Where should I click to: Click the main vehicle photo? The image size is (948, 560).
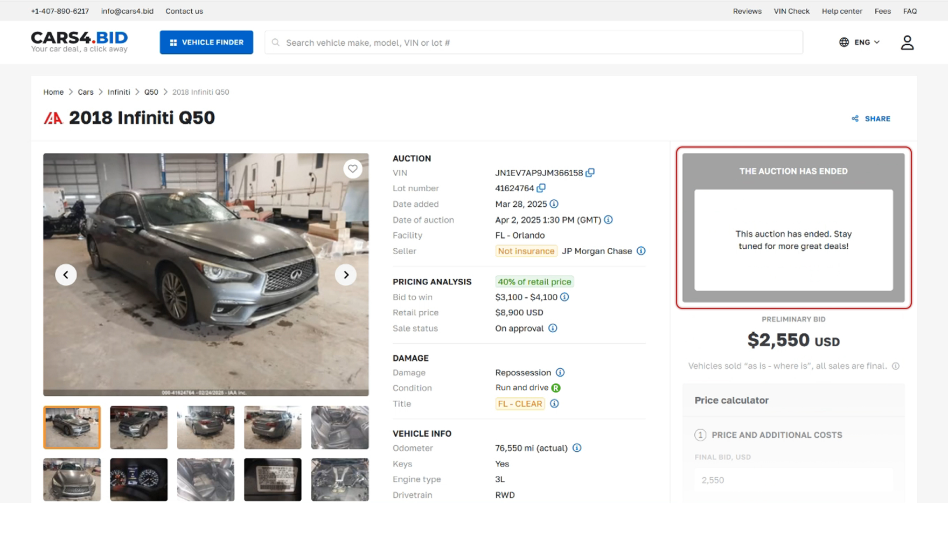206,275
